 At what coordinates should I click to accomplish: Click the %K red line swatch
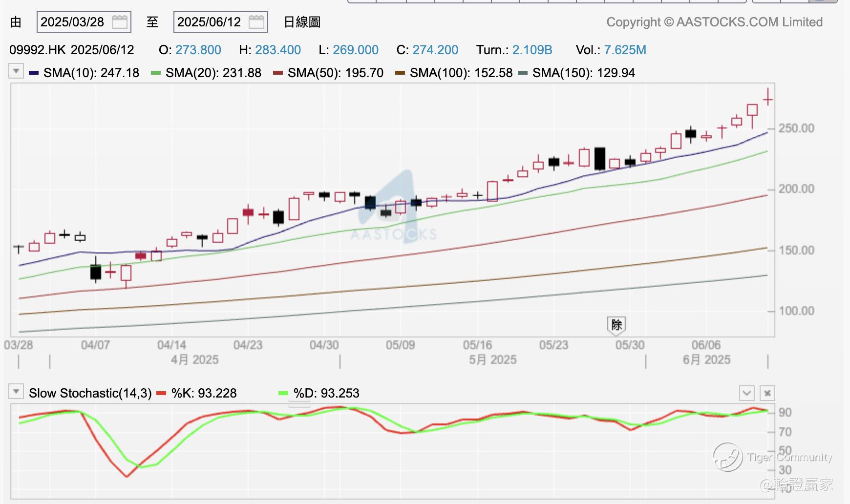(x=162, y=393)
